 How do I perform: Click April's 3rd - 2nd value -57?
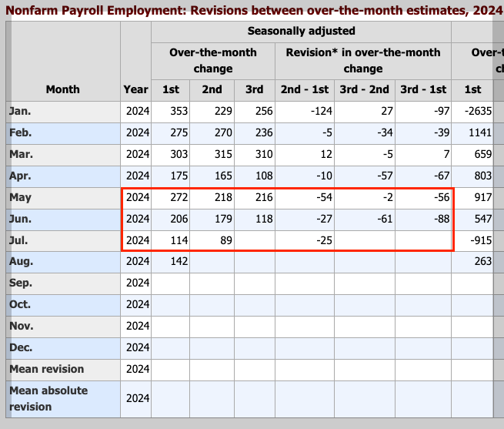[x=385, y=176]
